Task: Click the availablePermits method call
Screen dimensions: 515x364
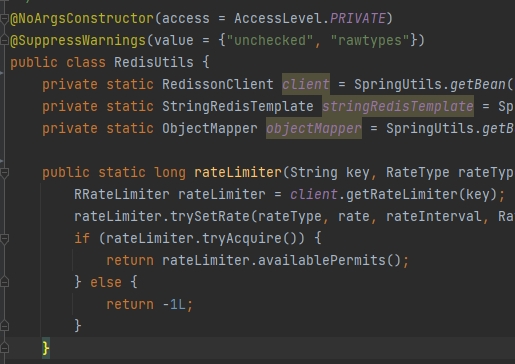Action: click(x=322, y=260)
